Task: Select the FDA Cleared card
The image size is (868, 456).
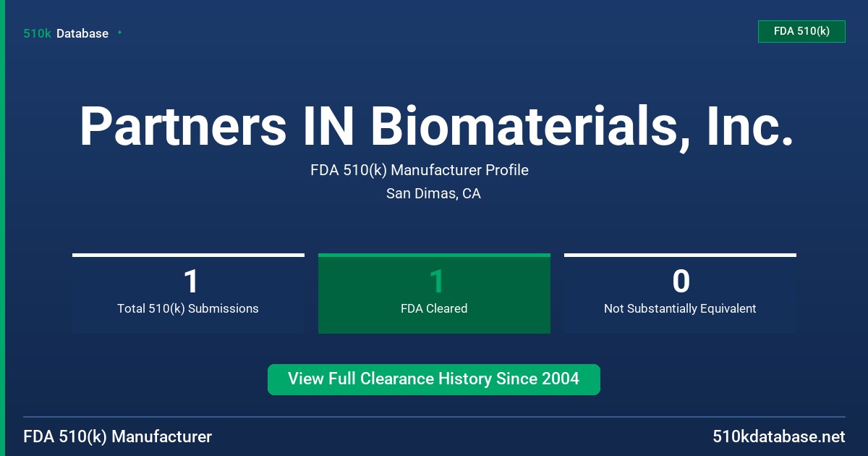Action: (x=434, y=293)
